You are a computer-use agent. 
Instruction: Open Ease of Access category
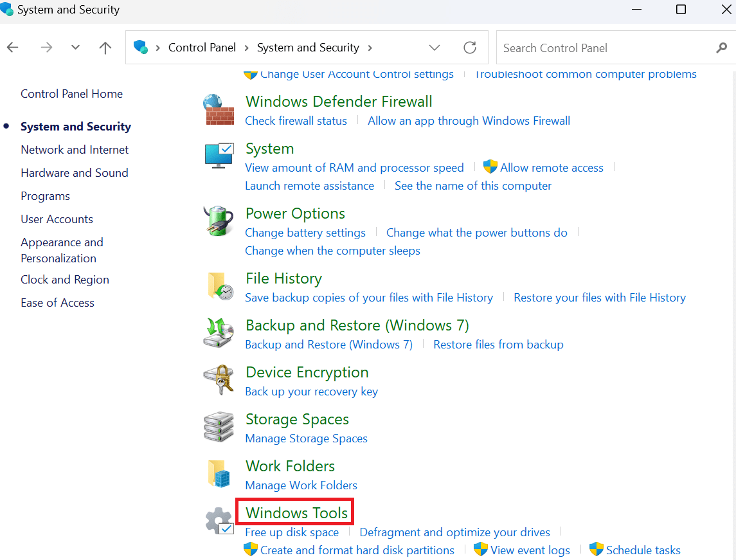57,302
